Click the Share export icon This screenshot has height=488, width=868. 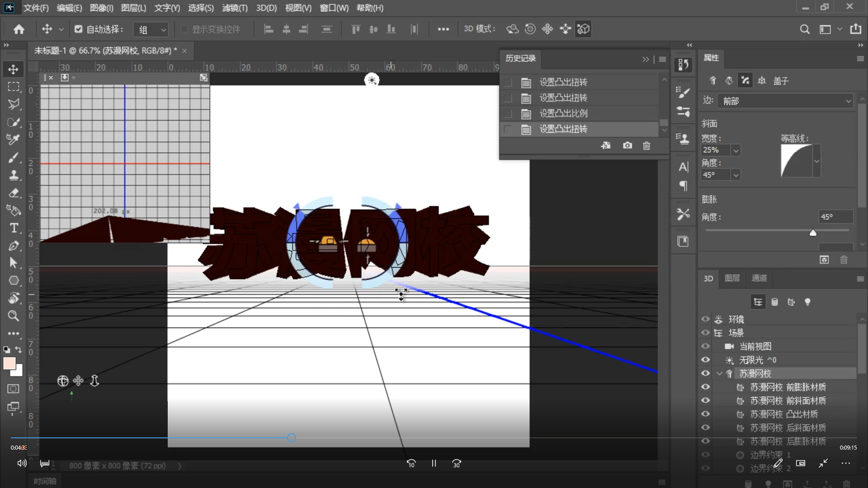point(856,29)
